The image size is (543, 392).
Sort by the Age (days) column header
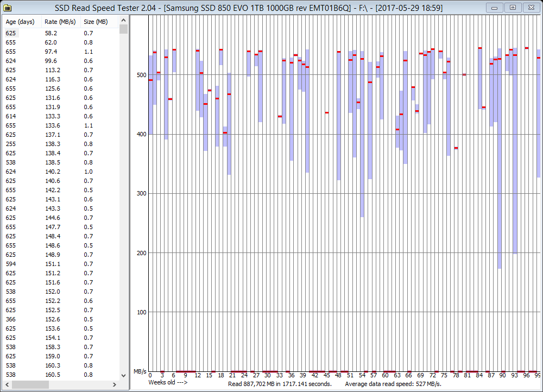coord(20,22)
